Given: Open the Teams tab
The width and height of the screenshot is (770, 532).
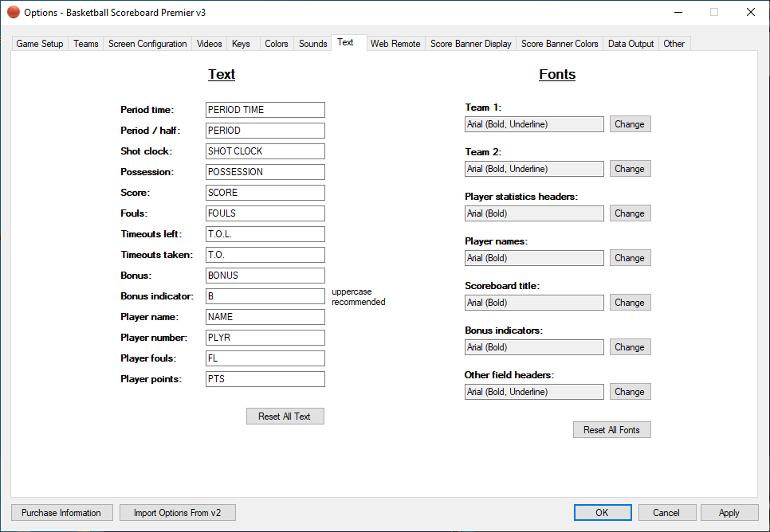Looking at the screenshot, I should pyautogui.click(x=86, y=44).
